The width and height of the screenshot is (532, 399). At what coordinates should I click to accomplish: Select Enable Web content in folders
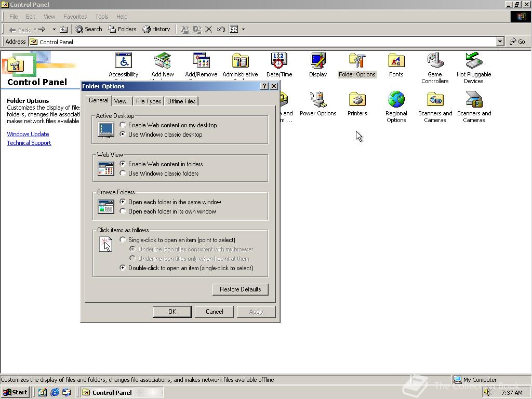pos(162,164)
